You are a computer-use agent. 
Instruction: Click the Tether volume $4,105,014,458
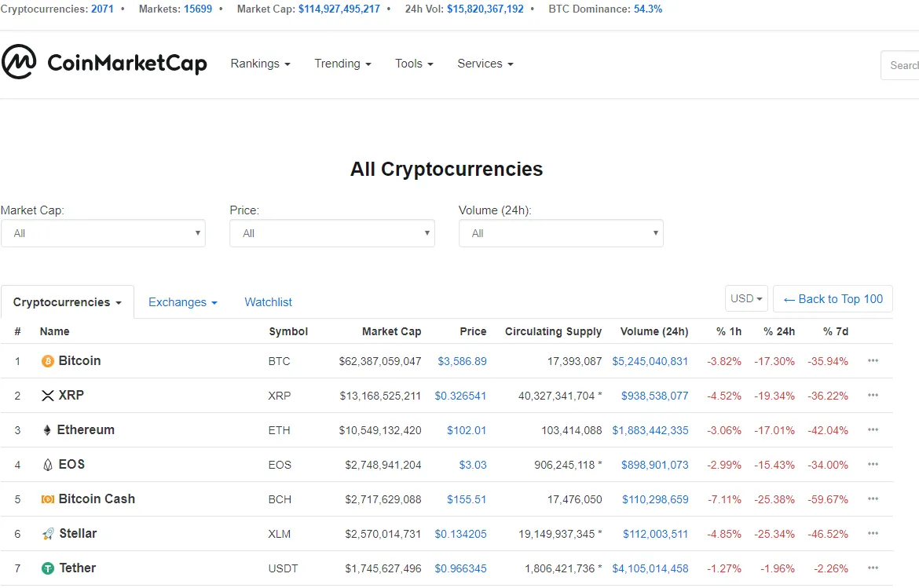tap(650, 568)
